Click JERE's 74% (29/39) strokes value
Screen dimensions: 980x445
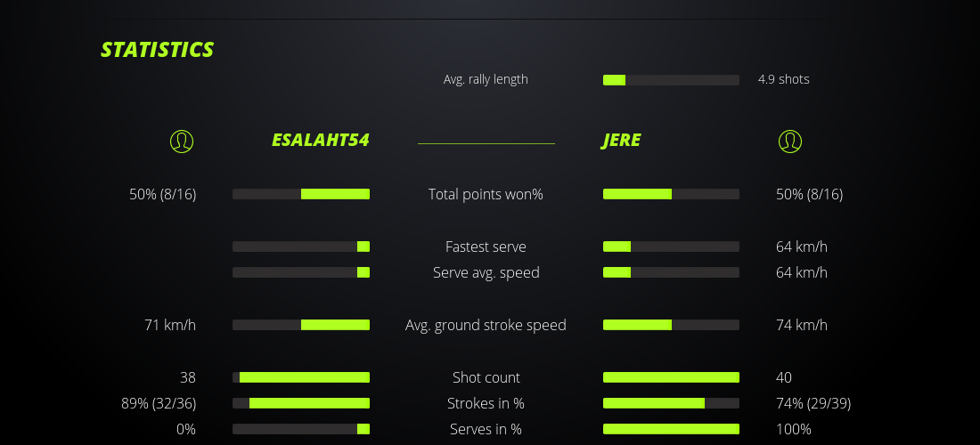point(813,403)
